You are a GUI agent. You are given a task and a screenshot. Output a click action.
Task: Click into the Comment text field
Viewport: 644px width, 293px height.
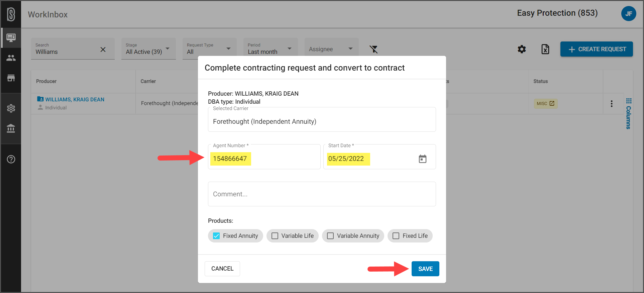click(322, 194)
